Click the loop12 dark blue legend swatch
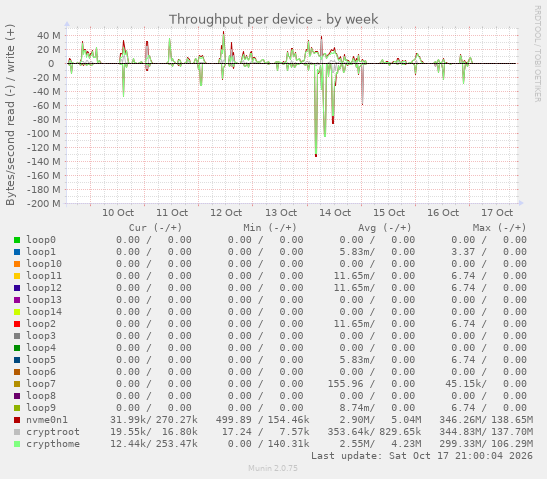The image size is (547, 479). coord(17,288)
